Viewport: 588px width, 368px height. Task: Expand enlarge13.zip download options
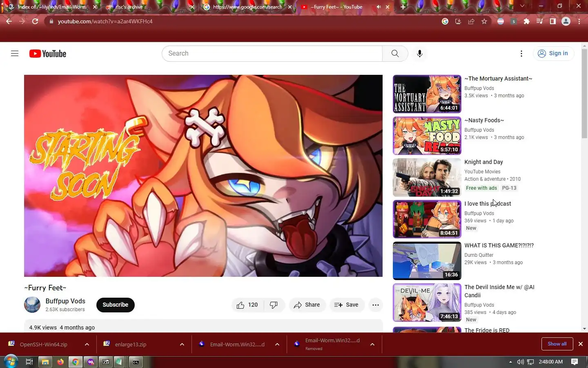(x=182, y=345)
